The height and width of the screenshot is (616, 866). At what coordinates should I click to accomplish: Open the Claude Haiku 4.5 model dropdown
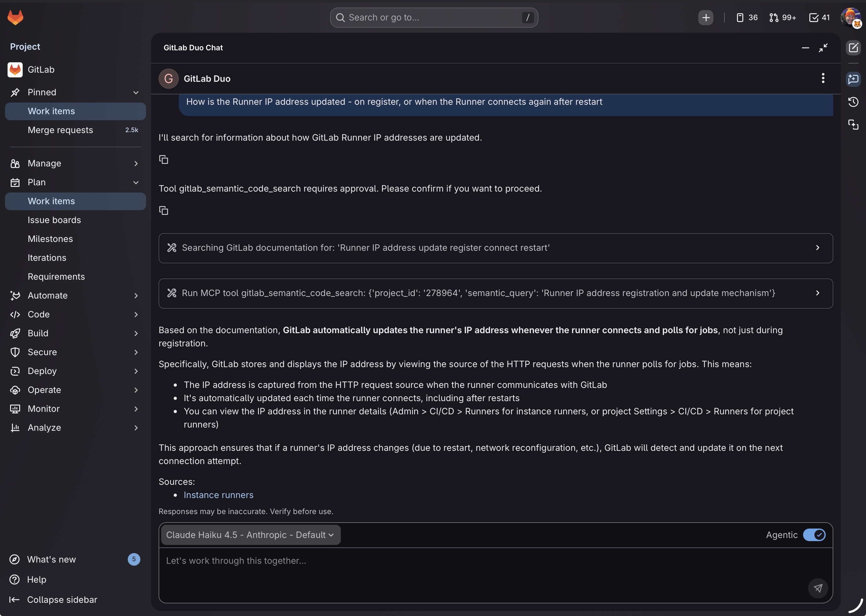click(x=250, y=535)
